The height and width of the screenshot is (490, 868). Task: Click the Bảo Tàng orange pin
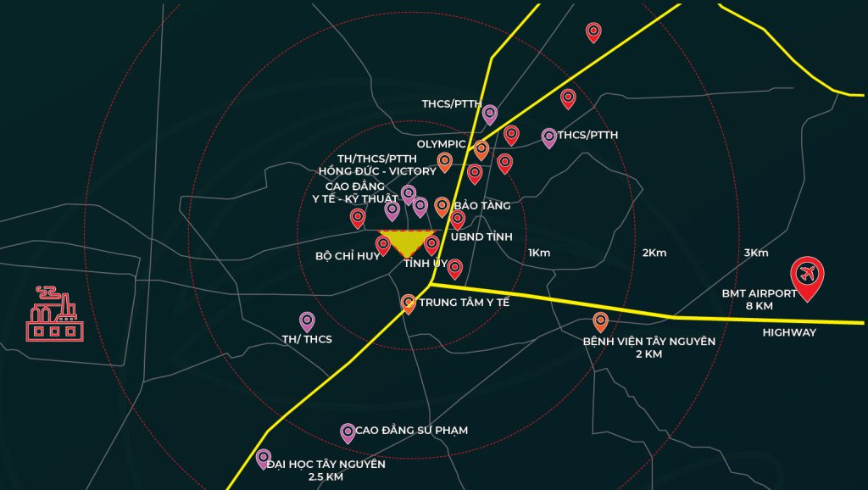coord(442,206)
